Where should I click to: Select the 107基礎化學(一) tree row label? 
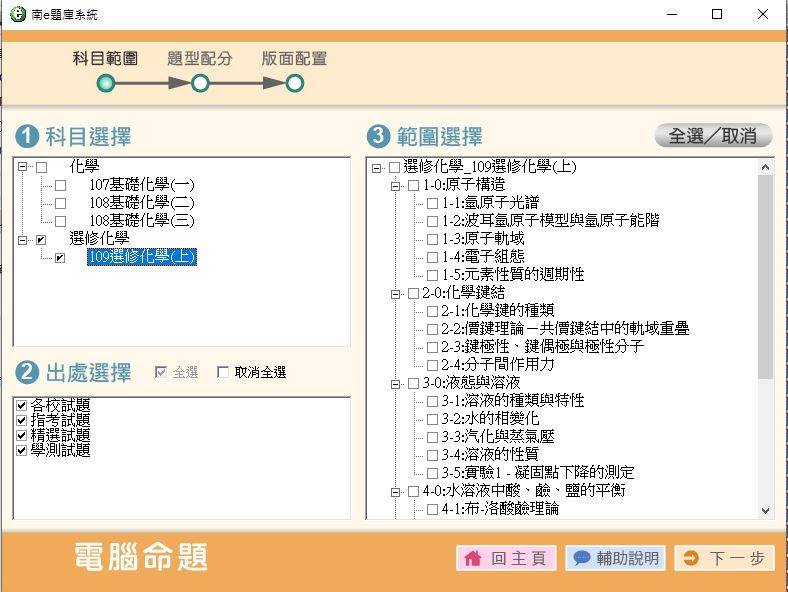pyautogui.click(x=142, y=184)
